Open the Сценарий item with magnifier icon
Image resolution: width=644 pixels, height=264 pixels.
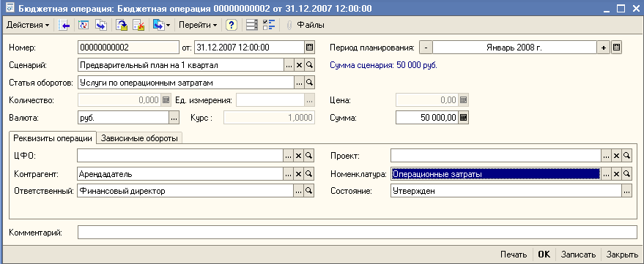coord(310,65)
